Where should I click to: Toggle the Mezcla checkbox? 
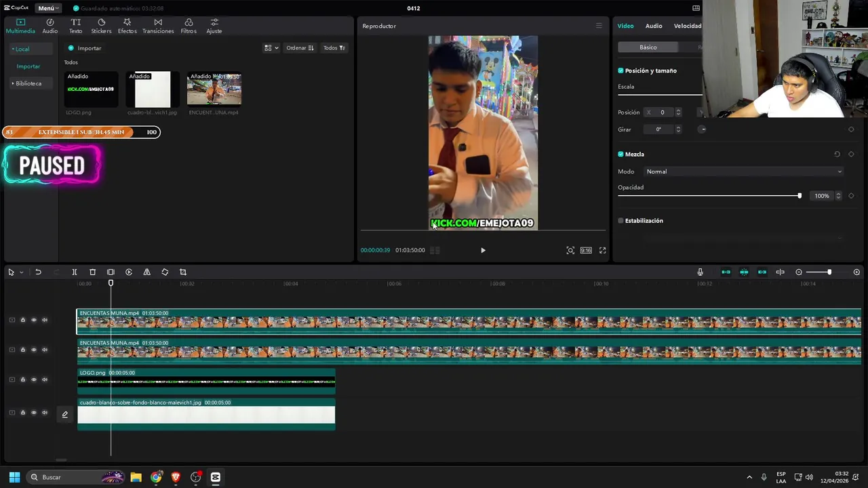pyautogui.click(x=620, y=155)
